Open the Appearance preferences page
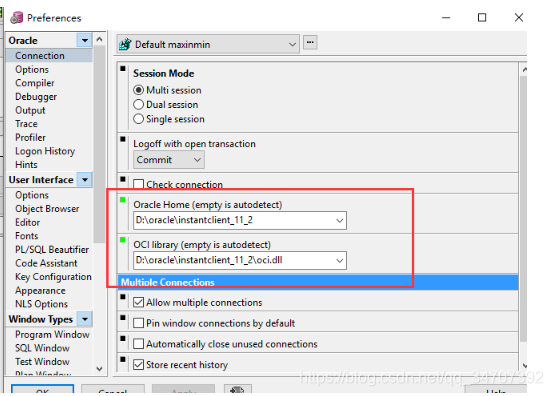Viewport: 553px width, 396px height. [x=40, y=291]
